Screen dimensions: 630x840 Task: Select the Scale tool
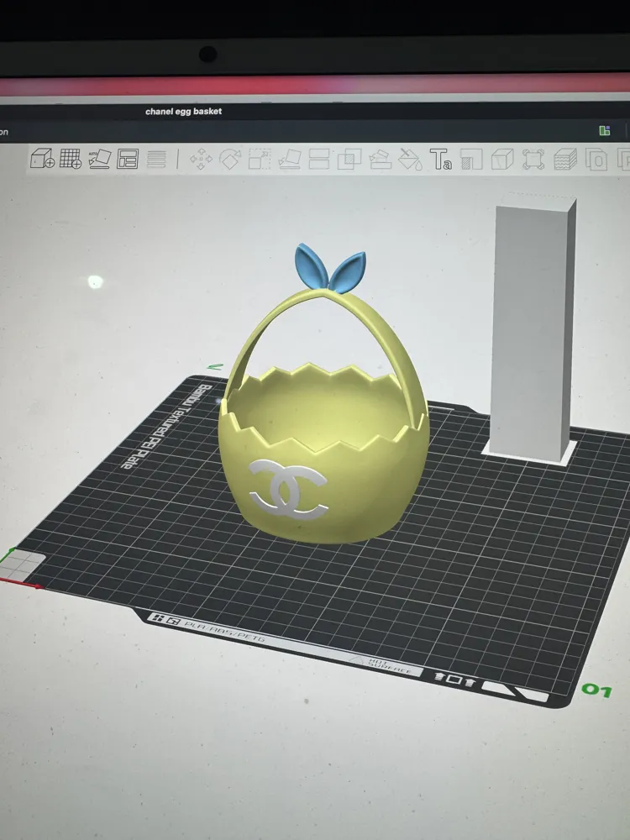pyautogui.click(x=260, y=159)
